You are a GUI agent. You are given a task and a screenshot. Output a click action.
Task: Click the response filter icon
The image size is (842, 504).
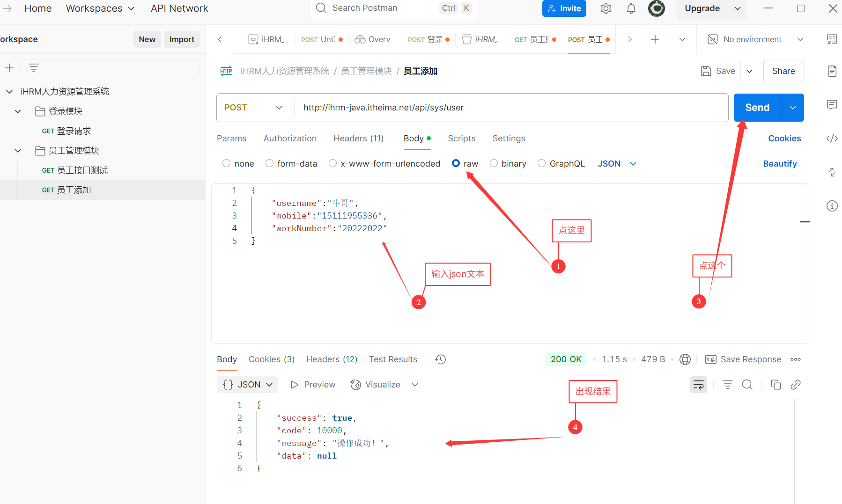727,385
